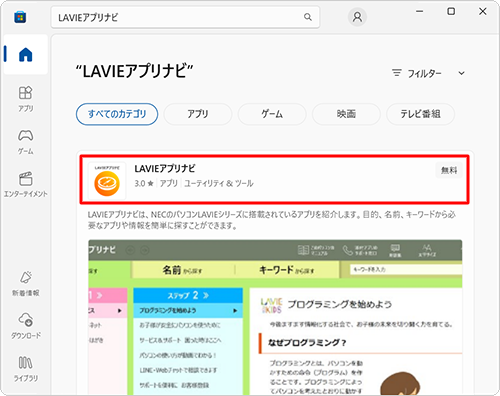The width and height of the screenshot is (500, 396).
Task: Open the ダウンロード sidebar item
Action: point(26,326)
